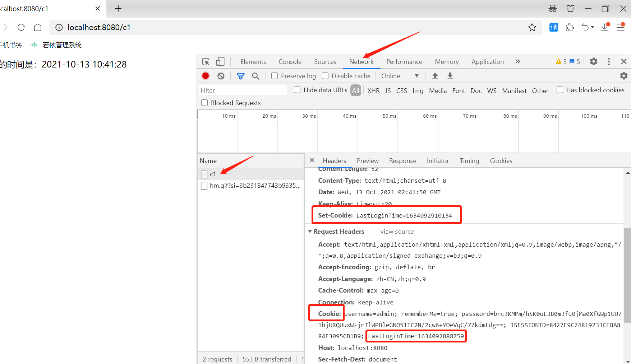Filter requests by Doc

pyautogui.click(x=476, y=90)
